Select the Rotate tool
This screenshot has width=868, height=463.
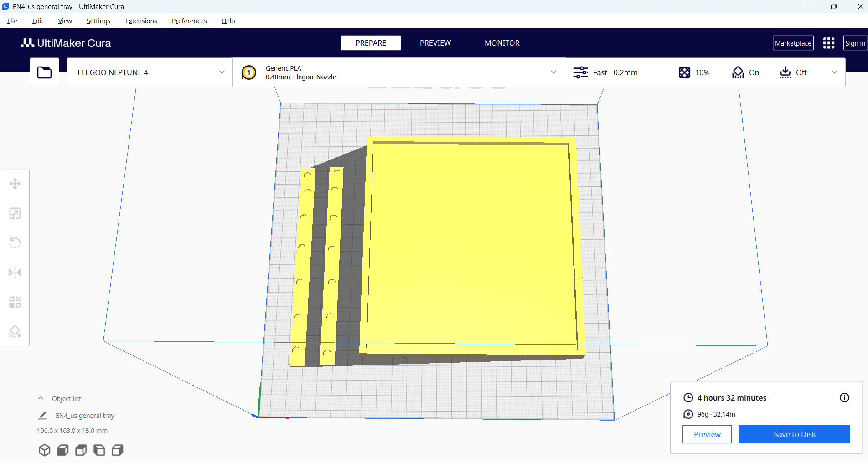pyautogui.click(x=15, y=242)
